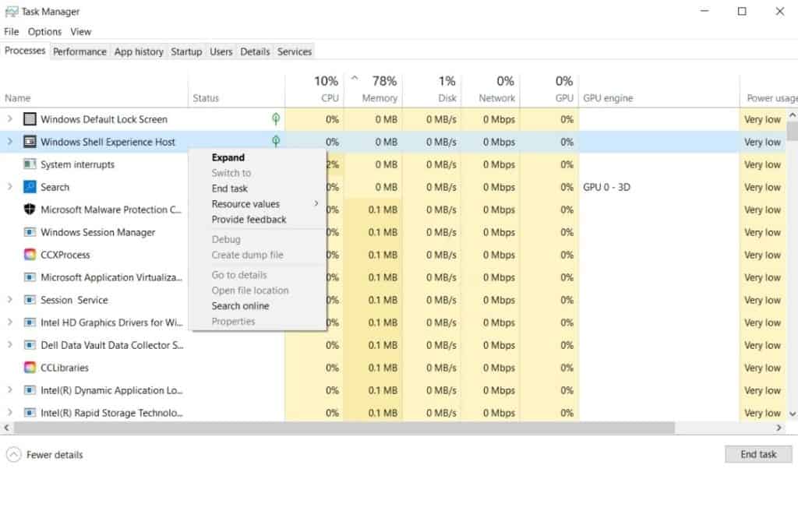The width and height of the screenshot is (798, 532).
Task: Click the Windows Default Lock Screen process icon
Action: coord(30,119)
